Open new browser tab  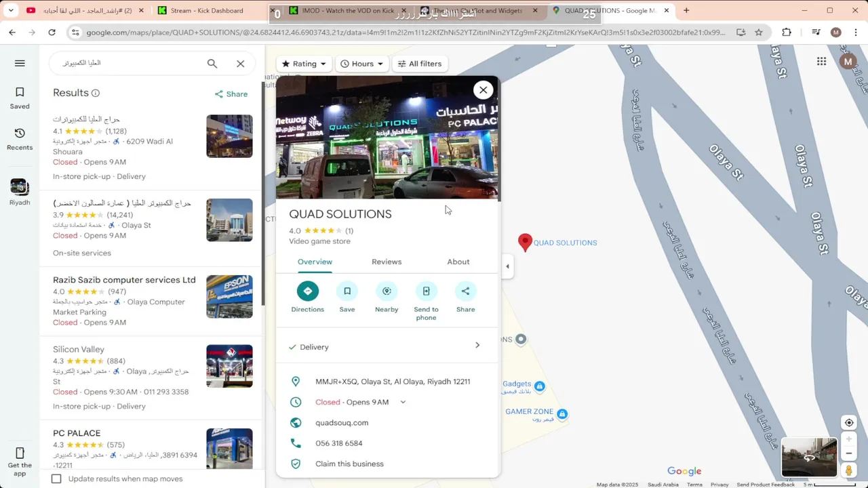coord(686,10)
